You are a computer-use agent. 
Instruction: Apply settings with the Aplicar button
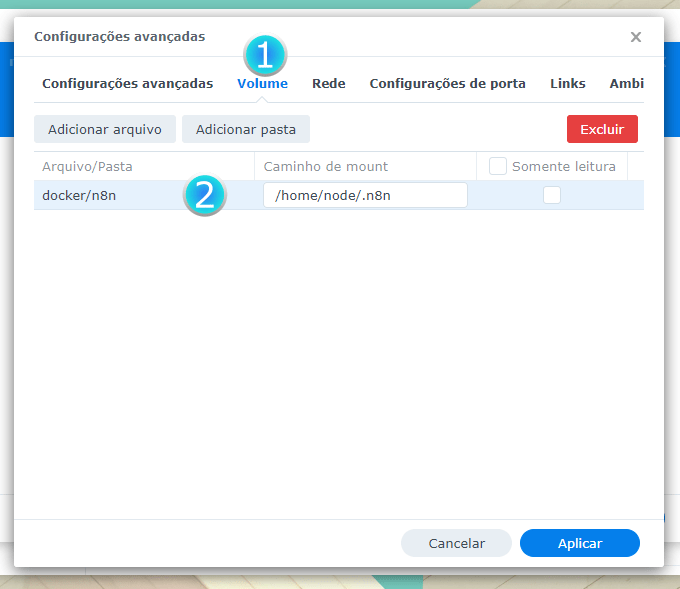point(579,543)
